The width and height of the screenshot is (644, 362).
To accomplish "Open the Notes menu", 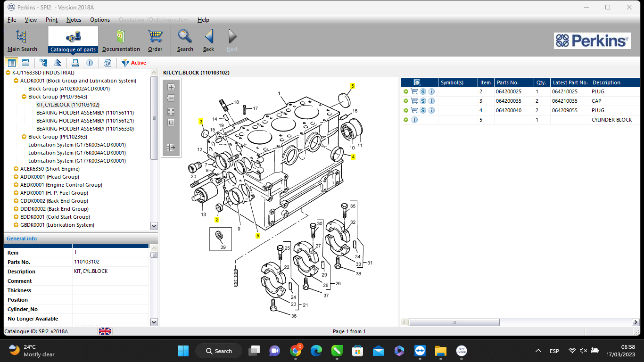I will pyautogui.click(x=74, y=20).
